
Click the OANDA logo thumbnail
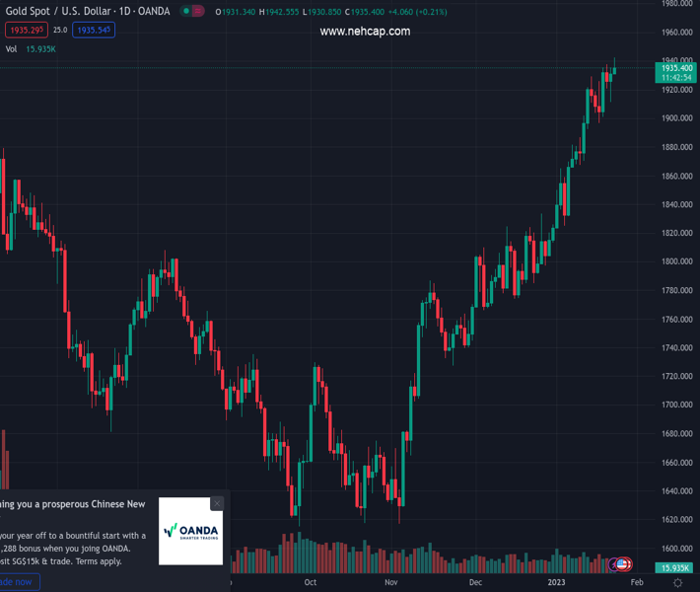click(x=190, y=531)
